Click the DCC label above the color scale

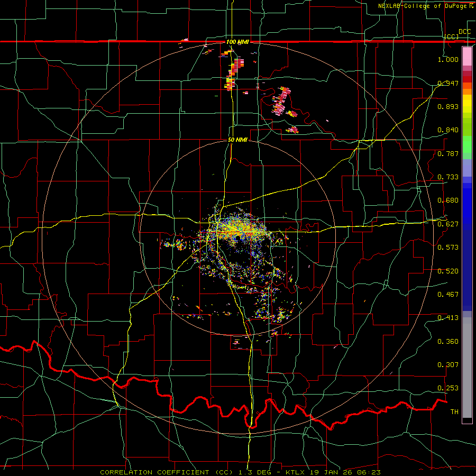[x=464, y=32]
